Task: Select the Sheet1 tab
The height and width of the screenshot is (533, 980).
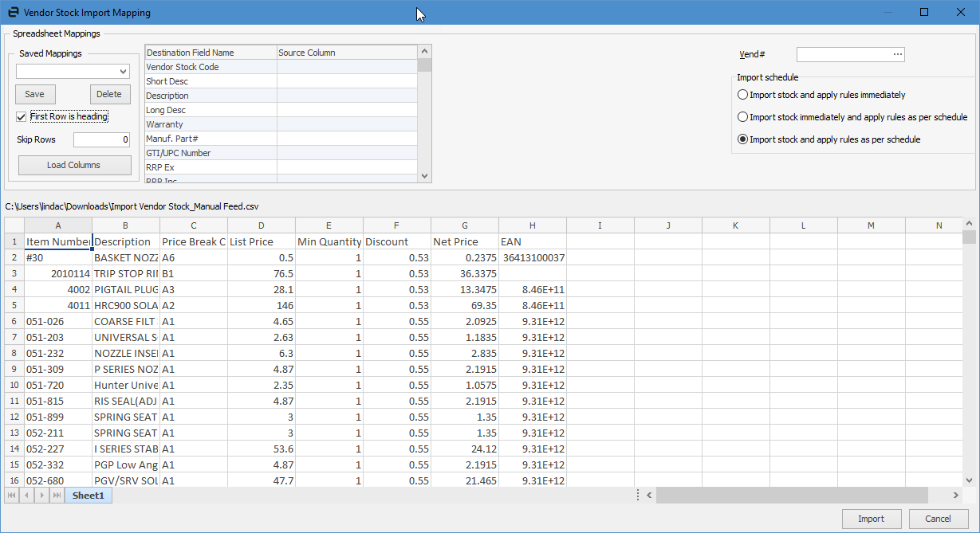Action: [88, 496]
